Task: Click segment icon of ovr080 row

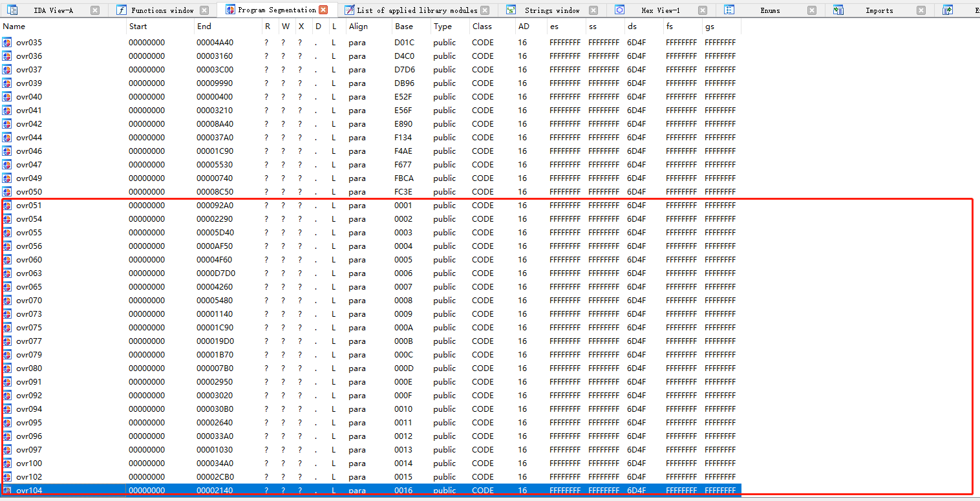Action: tap(7, 368)
